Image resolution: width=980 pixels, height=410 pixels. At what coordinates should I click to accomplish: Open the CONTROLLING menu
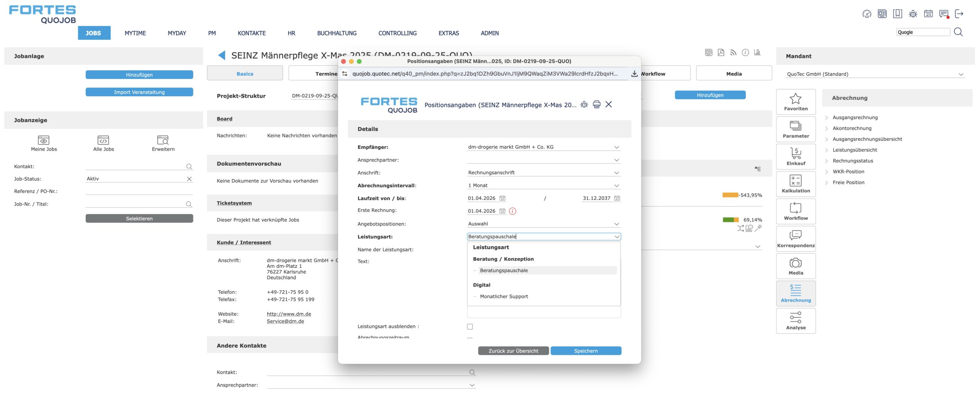pos(397,33)
